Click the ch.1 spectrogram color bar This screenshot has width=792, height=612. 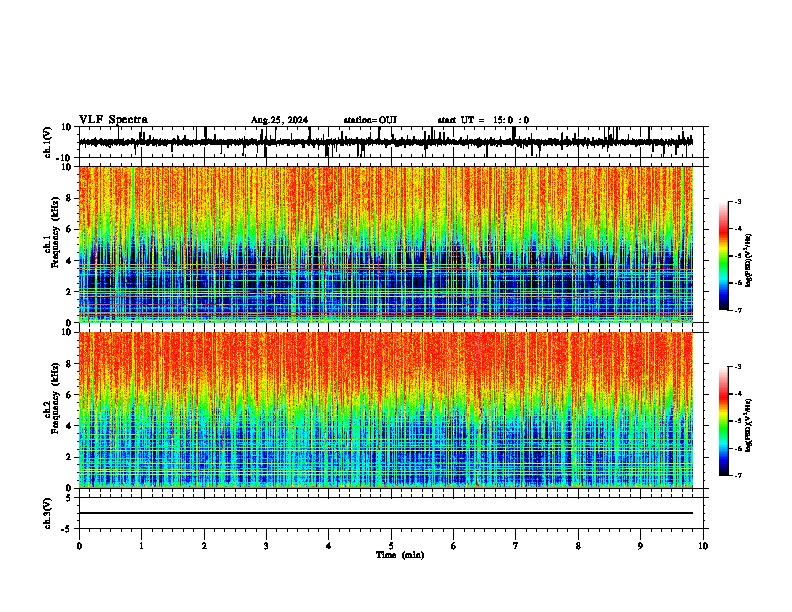pyautogui.click(x=723, y=256)
